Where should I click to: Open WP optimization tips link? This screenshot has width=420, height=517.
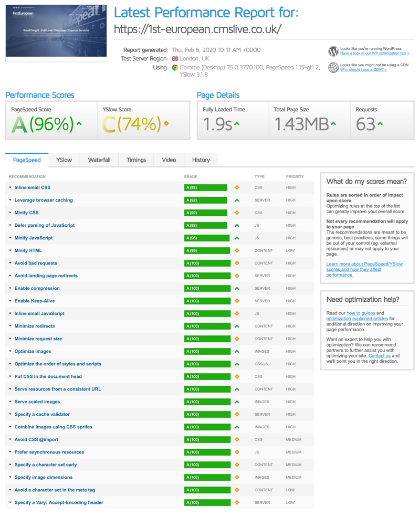(374, 53)
